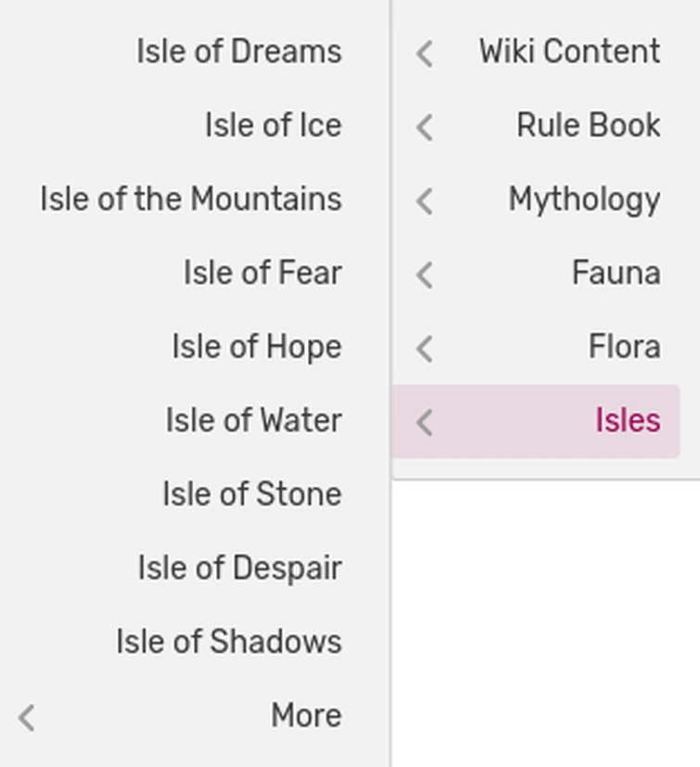
Task: Open the Isle of Dreams page
Action: (x=238, y=52)
